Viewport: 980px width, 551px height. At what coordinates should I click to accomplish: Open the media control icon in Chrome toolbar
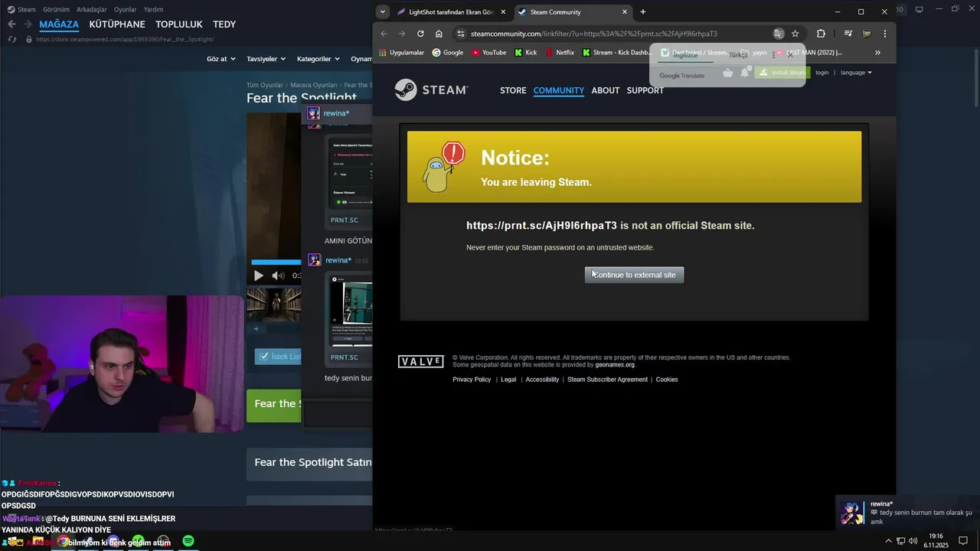point(848,34)
